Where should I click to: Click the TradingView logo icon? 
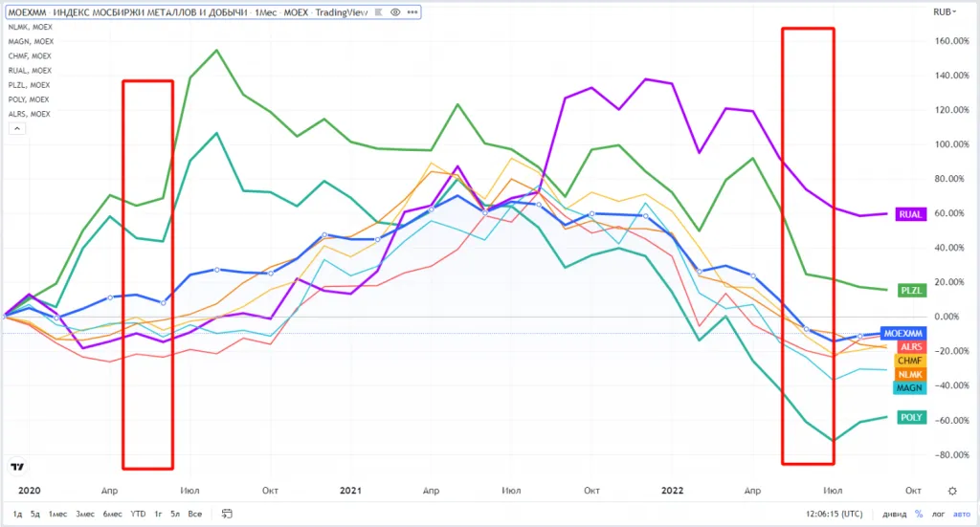pyautogui.click(x=17, y=467)
